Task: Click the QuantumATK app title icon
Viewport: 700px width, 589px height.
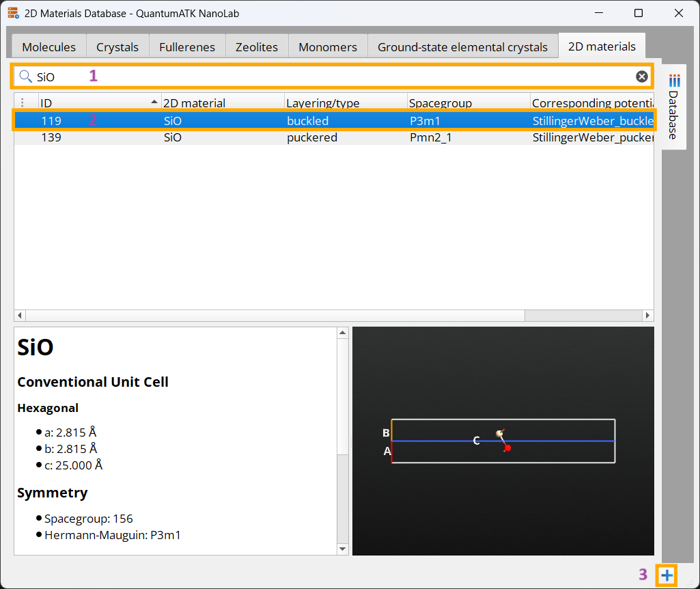Action: (x=14, y=13)
